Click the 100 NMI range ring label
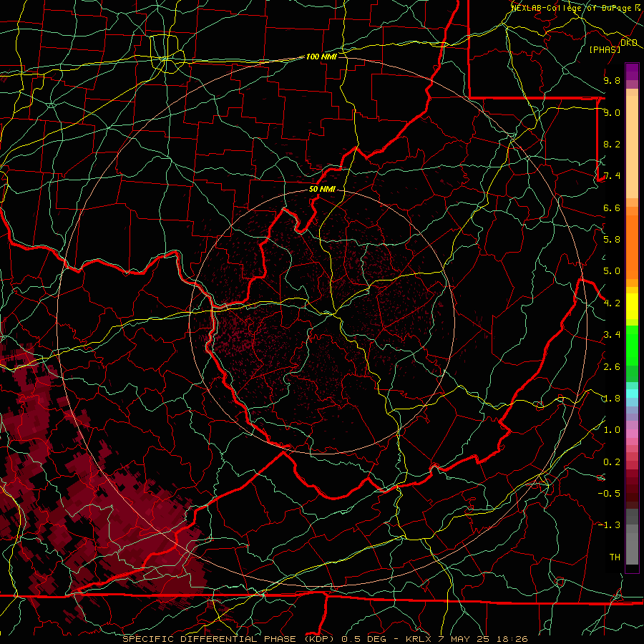The image size is (644, 644). pyautogui.click(x=321, y=57)
